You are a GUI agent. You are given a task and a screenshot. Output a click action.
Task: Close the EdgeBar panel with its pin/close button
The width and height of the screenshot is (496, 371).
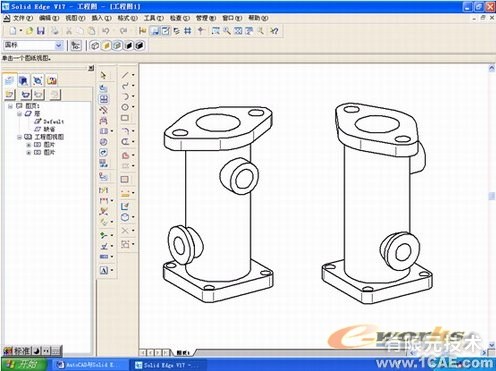point(91,68)
